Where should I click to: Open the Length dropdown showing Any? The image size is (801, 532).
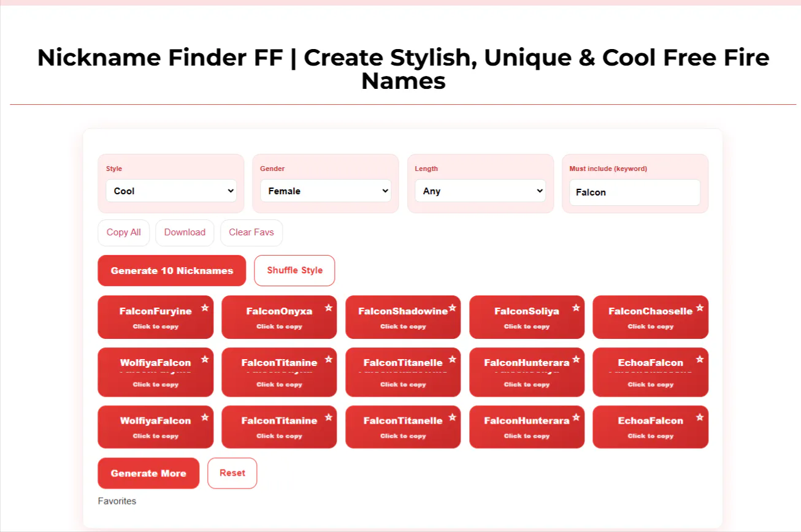(x=480, y=191)
